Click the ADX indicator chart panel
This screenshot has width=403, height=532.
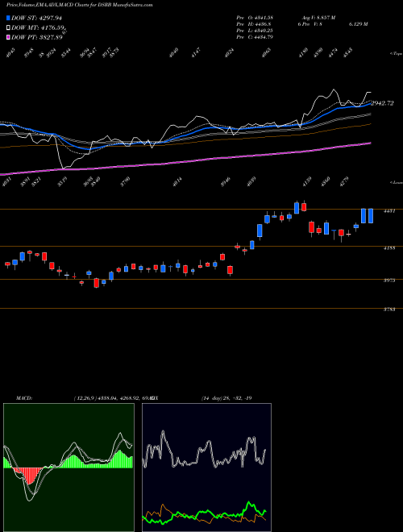(x=206, y=468)
